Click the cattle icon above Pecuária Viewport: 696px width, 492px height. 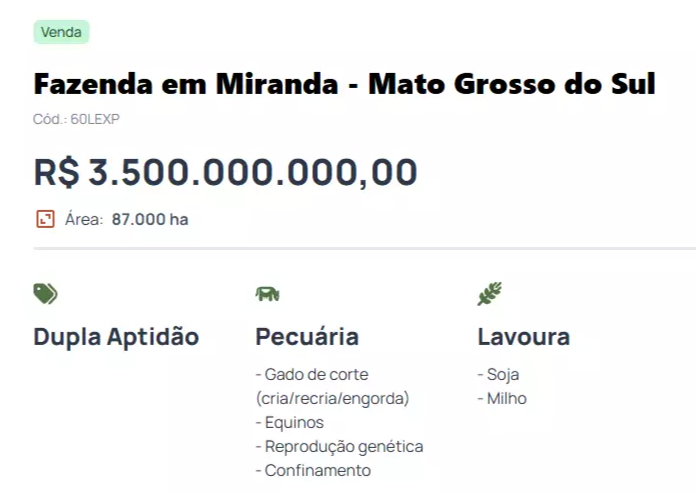tap(267, 294)
